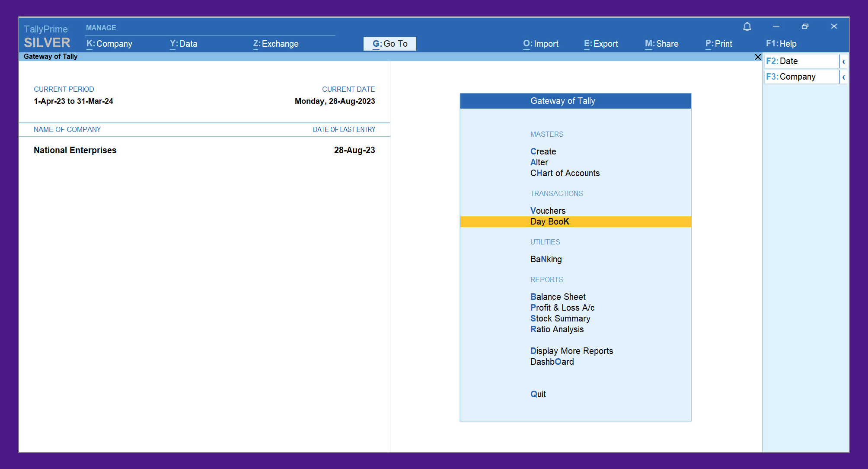Screen dimensions: 868x469
Task: Open the Z: Exchange menu
Action: 276,44
